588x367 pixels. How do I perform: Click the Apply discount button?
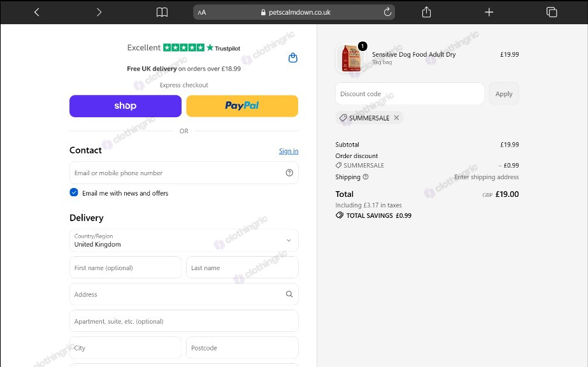[x=504, y=94]
